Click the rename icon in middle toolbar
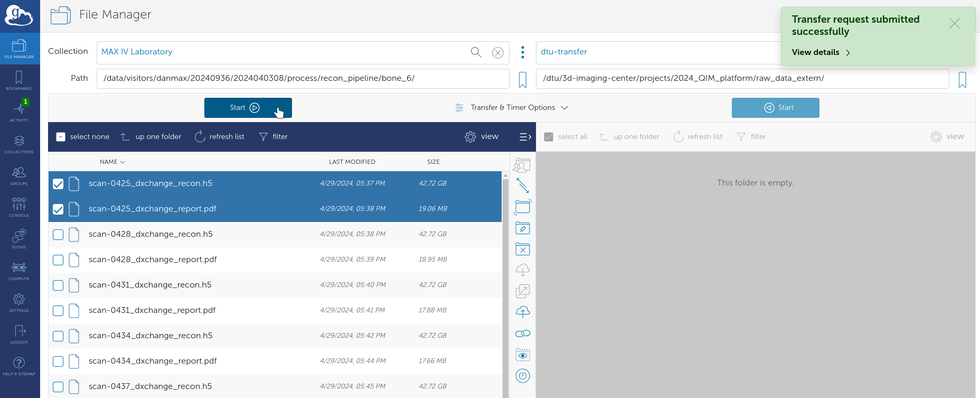This screenshot has width=980, height=398. point(522,228)
